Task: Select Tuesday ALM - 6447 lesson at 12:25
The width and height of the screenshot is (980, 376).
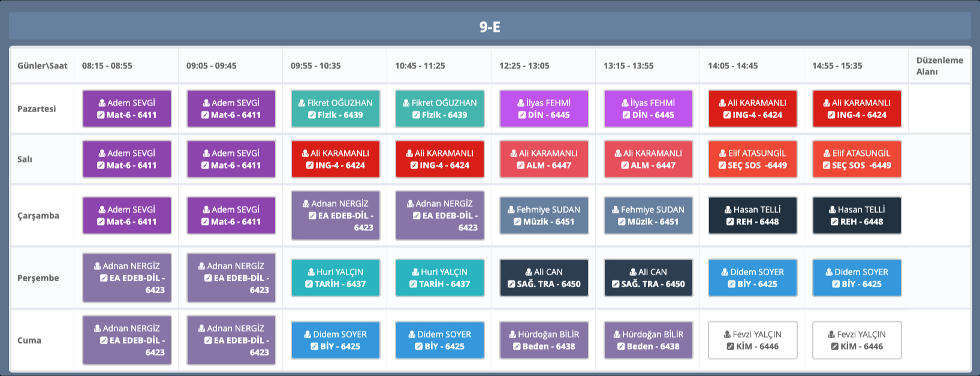Action: pyautogui.click(x=544, y=159)
